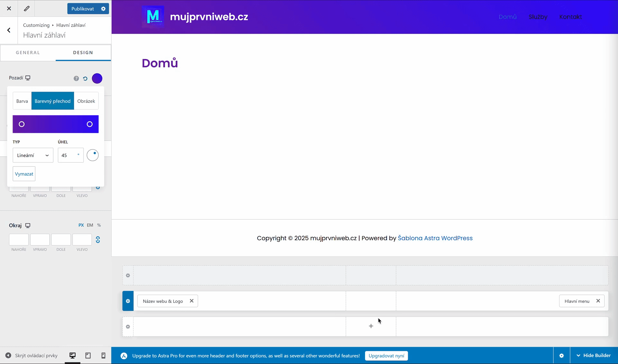The width and height of the screenshot is (618, 364).
Task: Switch to mobile preview icon
Action: (103, 355)
